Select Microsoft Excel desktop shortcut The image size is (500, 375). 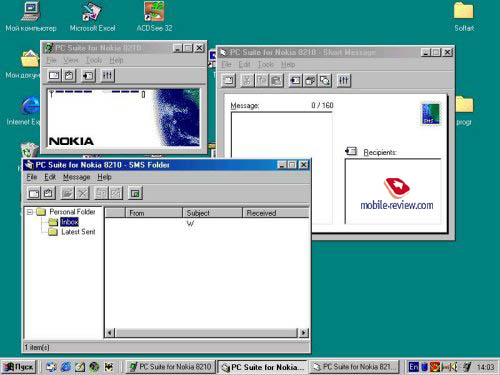pos(92,17)
